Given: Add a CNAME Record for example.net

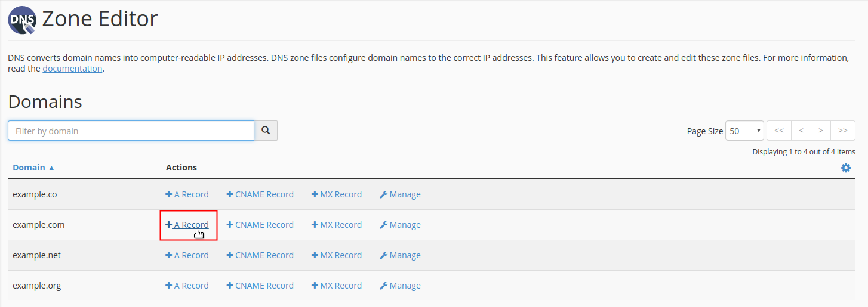Looking at the screenshot, I should point(260,255).
